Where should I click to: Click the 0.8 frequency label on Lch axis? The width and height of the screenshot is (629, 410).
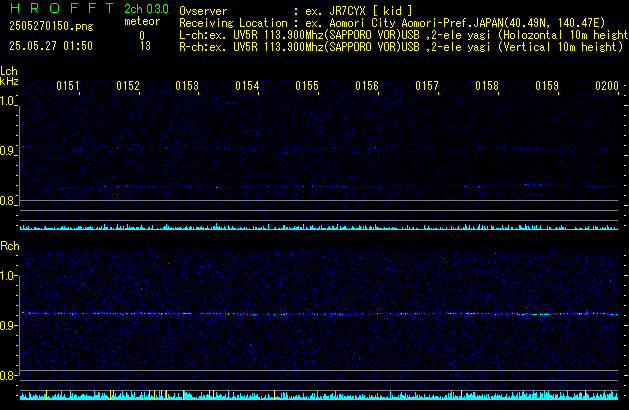click(x=7, y=201)
